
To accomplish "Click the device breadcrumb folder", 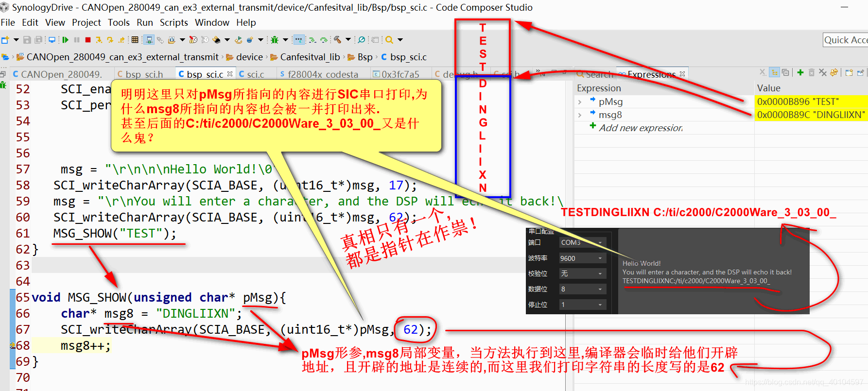I will coord(244,57).
